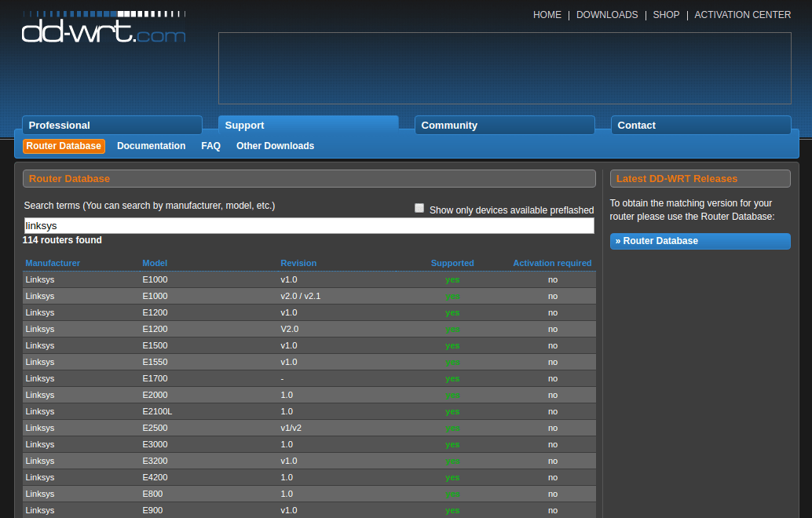This screenshot has height=518, width=812.
Task: Go to DOWNLOADS page
Action: [607, 15]
